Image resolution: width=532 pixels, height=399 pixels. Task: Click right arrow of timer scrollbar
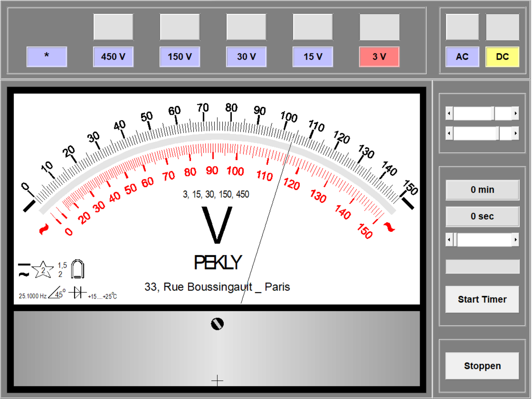click(515, 240)
